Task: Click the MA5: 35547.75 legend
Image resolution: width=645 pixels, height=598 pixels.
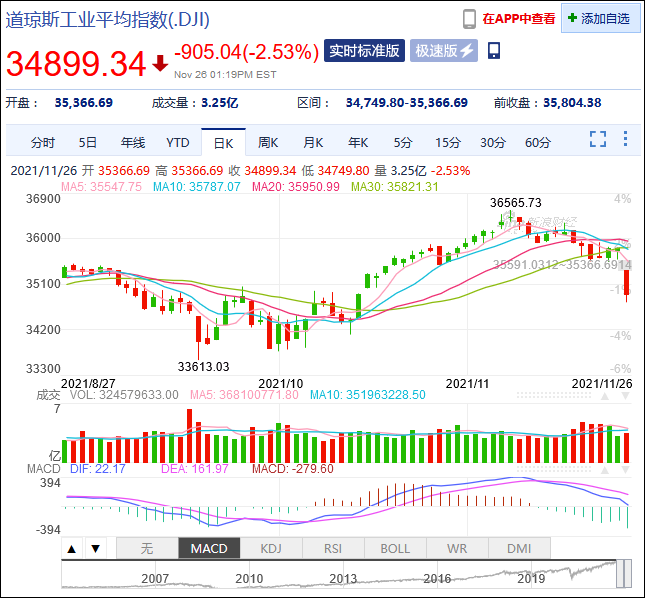Action: coord(101,187)
